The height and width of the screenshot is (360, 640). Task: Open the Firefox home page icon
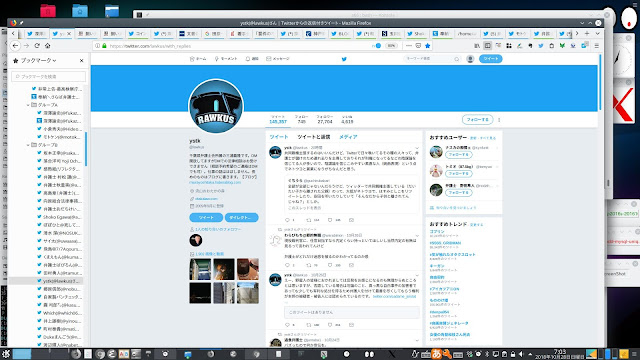coord(48,46)
